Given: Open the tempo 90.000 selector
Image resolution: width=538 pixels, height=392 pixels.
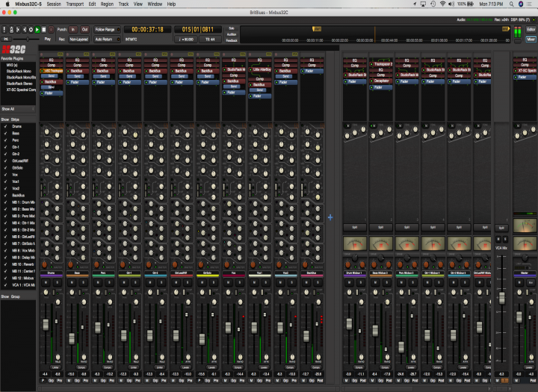Looking at the screenshot, I should 186,39.
